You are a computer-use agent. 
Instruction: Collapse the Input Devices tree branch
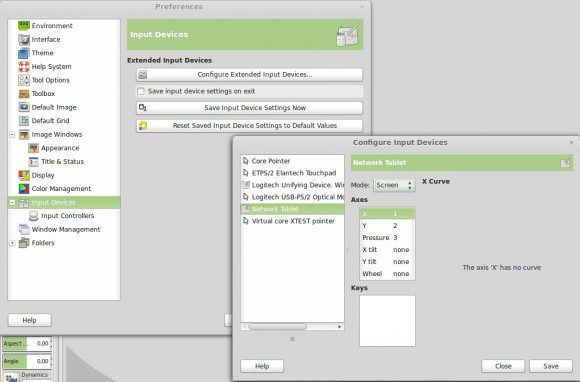(x=12, y=202)
